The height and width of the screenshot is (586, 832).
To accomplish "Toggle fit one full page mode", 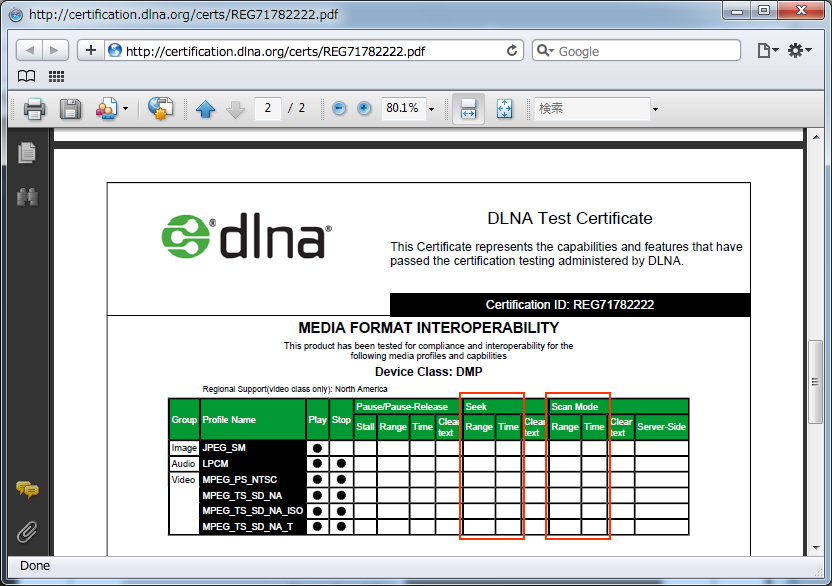I will [x=504, y=109].
